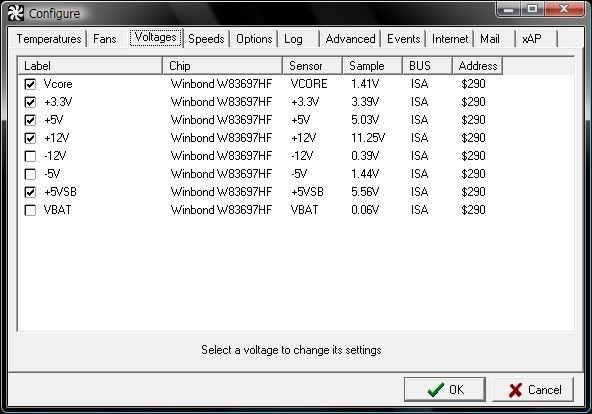Click the Chip column header

pos(223,66)
